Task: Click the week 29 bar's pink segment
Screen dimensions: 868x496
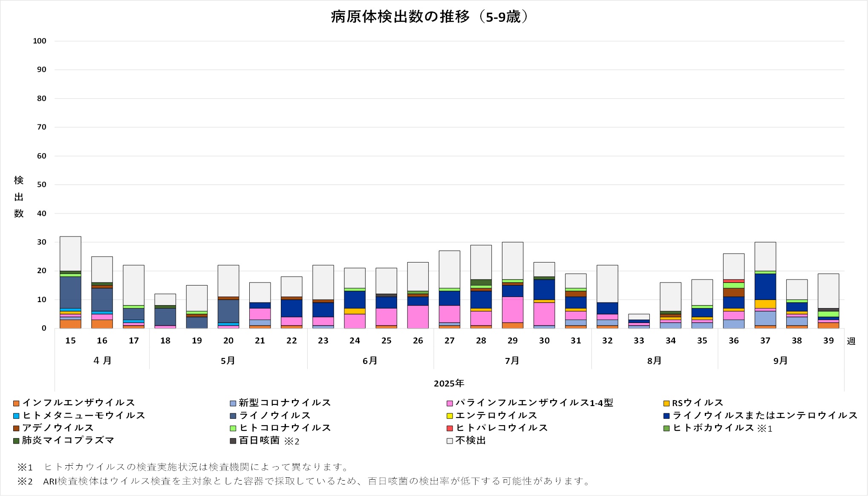Action: click(x=513, y=309)
